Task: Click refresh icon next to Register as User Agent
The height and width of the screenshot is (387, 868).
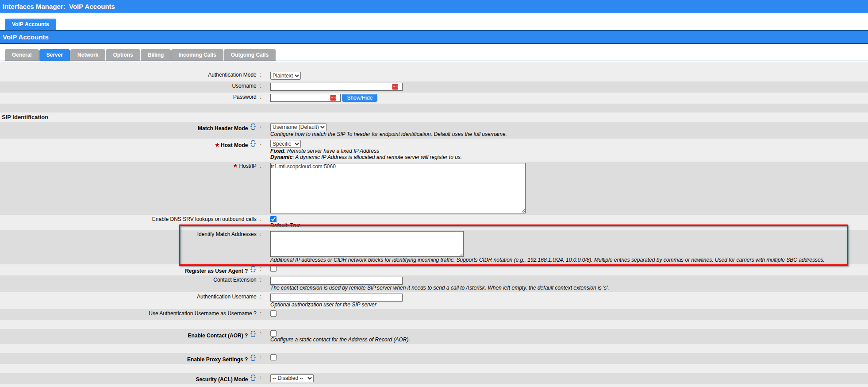Action: 253,270
